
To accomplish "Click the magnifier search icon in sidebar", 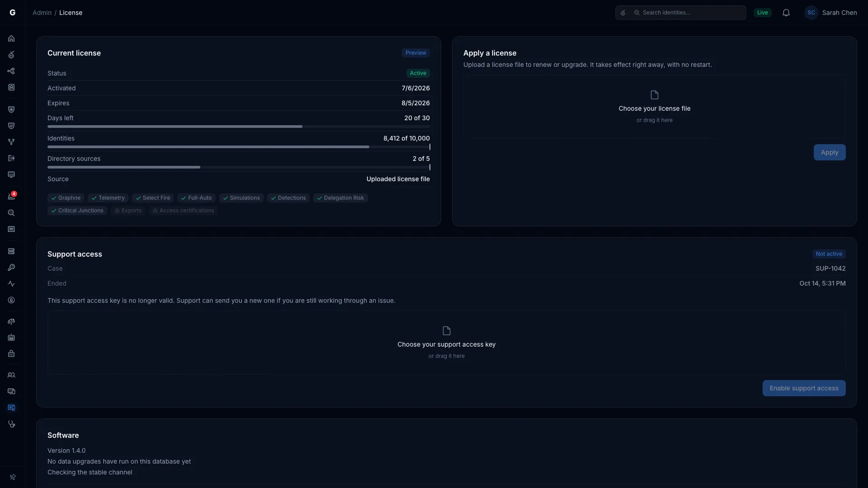I will pos(11,213).
